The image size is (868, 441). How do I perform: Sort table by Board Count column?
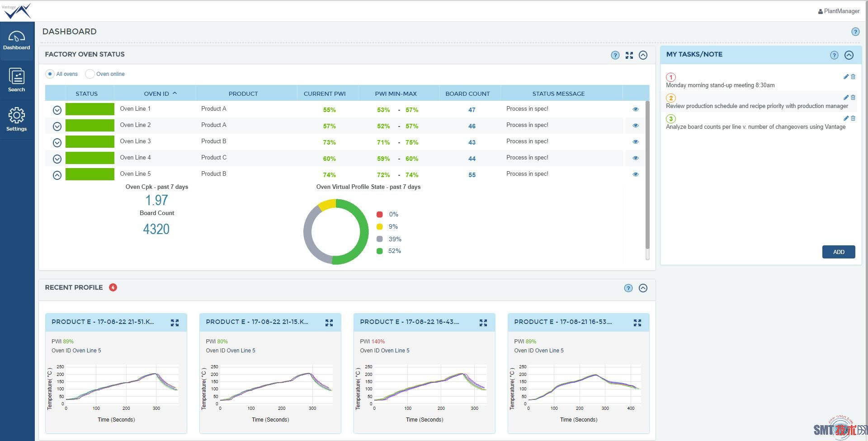coord(467,94)
